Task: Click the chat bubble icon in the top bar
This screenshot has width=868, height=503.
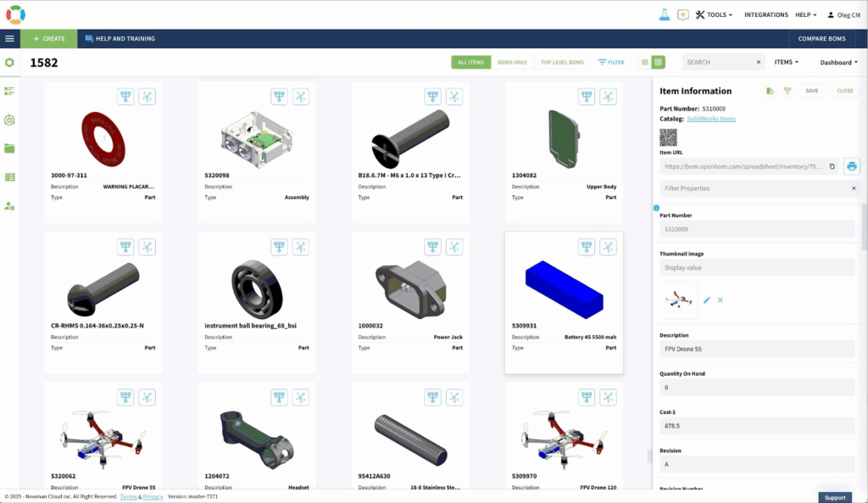Action: pos(682,14)
